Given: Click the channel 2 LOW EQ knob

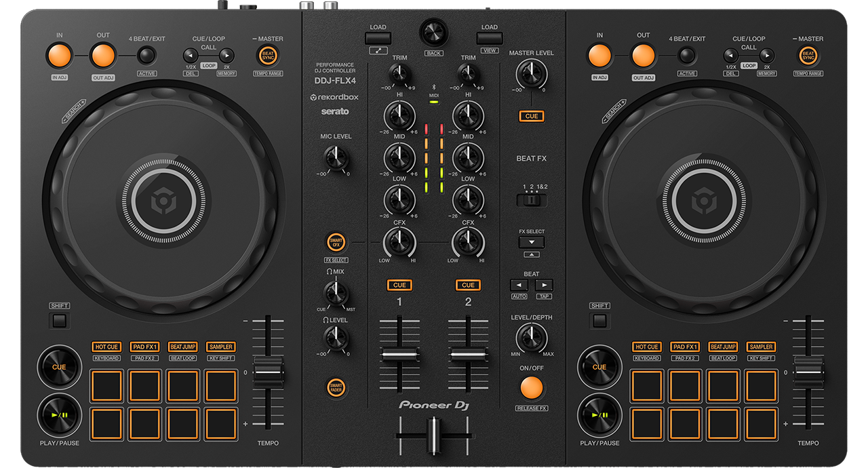Looking at the screenshot, I should tap(468, 199).
